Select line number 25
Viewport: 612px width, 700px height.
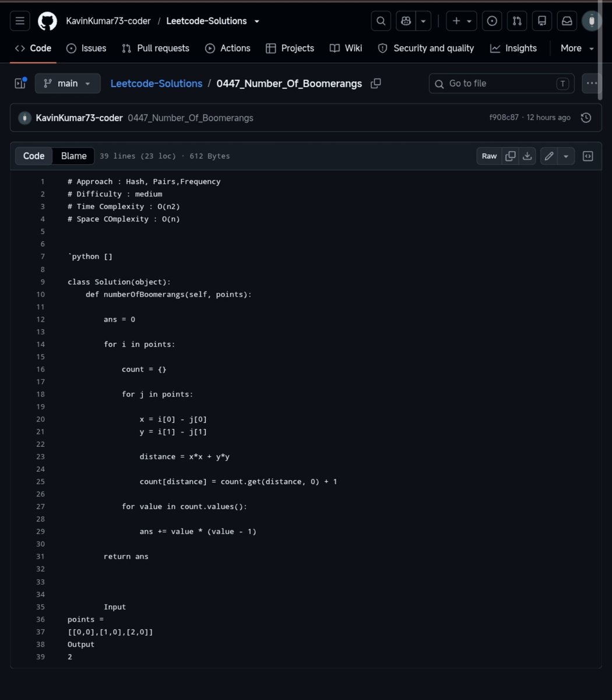40,482
